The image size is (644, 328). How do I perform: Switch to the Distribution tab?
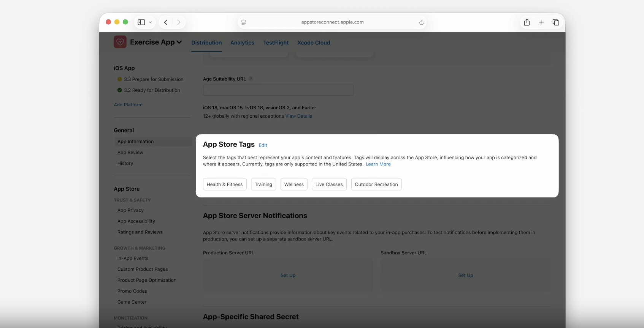(206, 43)
